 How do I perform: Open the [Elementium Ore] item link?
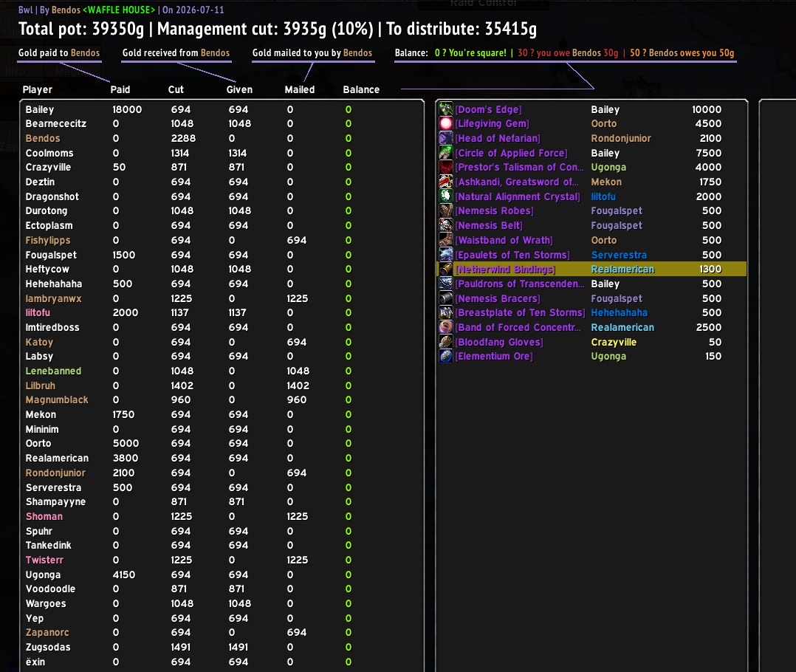click(494, 356)
